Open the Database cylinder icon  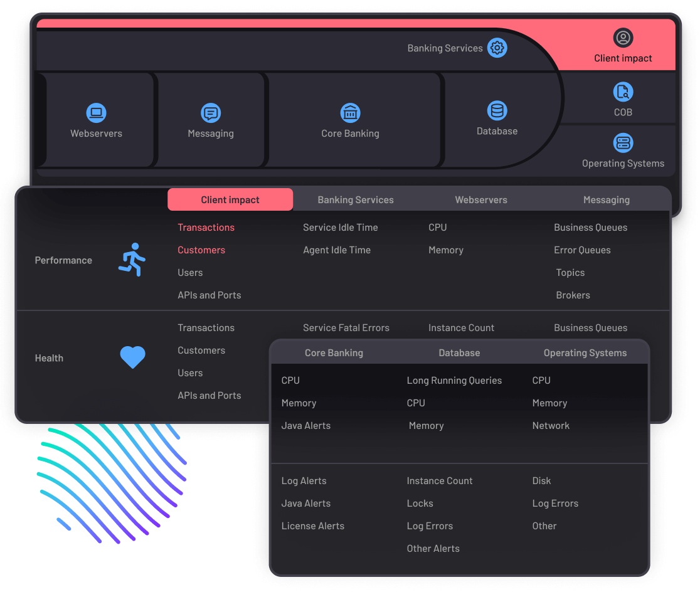(x=497, y=111)
